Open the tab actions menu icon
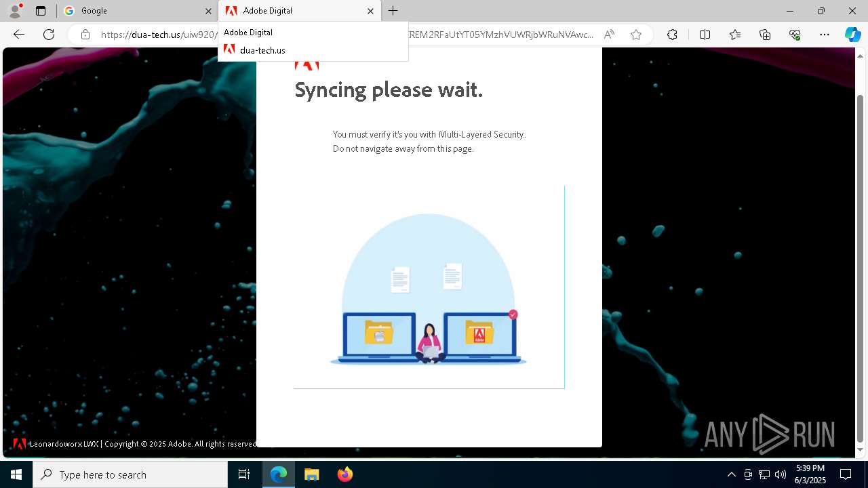868x488 pixels. [41, 11]
